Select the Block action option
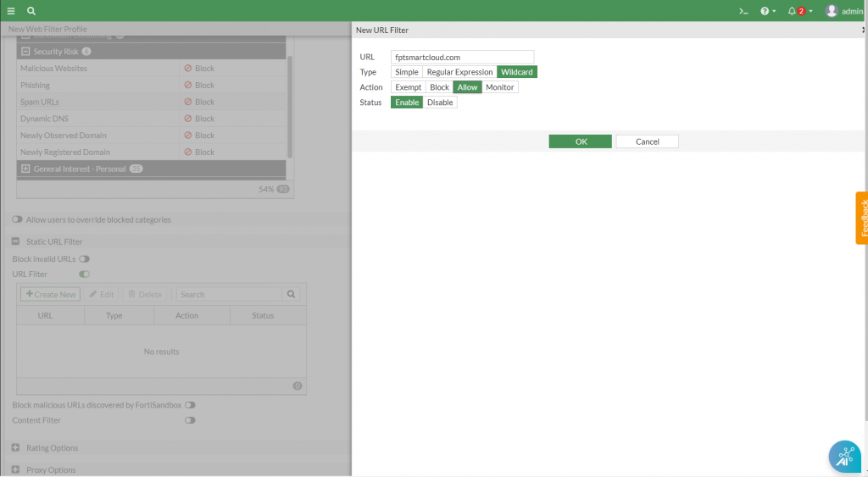 tap(439, 87)
